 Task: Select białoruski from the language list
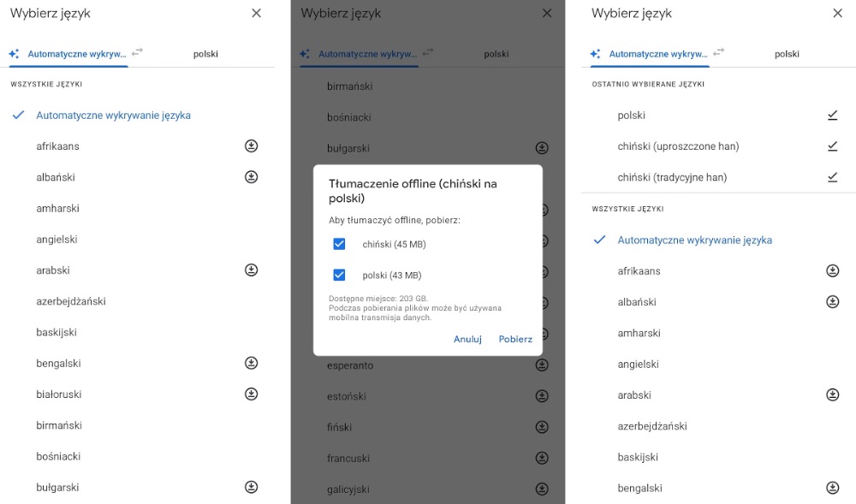tap(59, 394)
